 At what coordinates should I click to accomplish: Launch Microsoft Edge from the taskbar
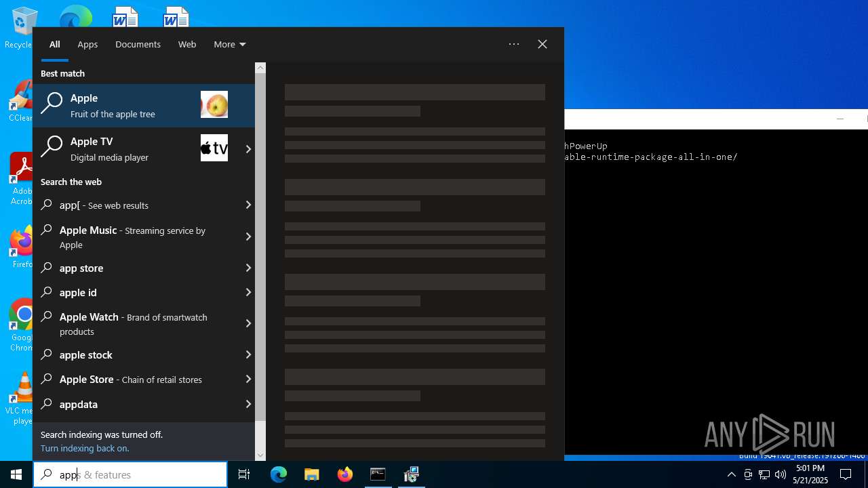(279, 474)
